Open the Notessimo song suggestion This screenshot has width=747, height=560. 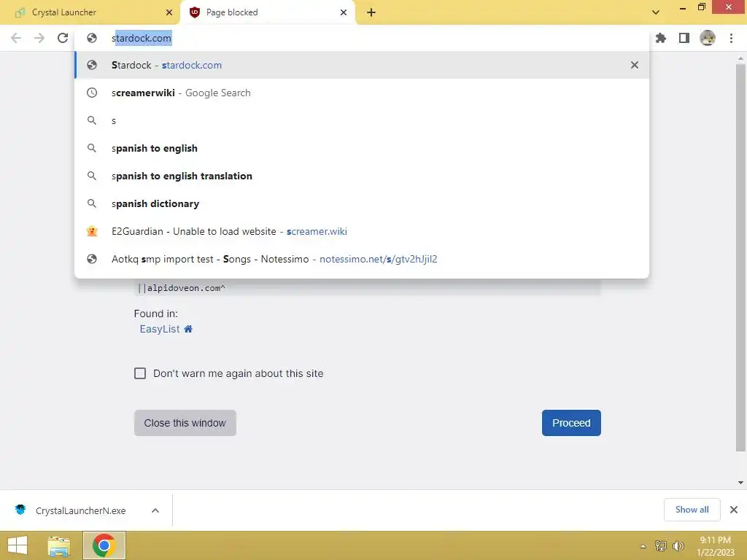[x=361, y=259]
